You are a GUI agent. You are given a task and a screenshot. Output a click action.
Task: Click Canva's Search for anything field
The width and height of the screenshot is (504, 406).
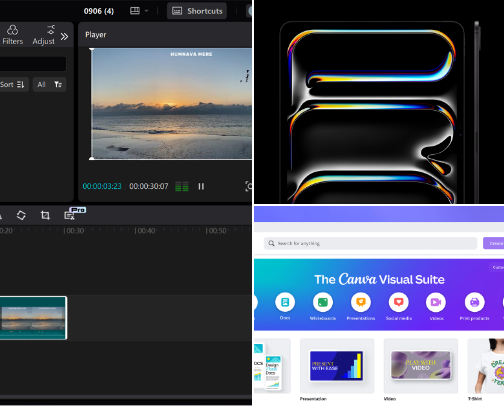370,243
